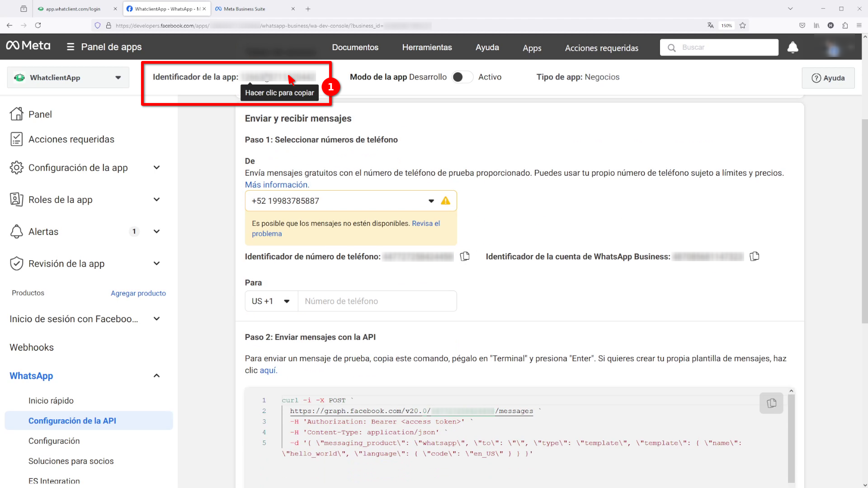Viewport: 868px width, 488px height.
Task: Click the Ayuda help button
Action: pyautogui.click(x=828, y=78)
